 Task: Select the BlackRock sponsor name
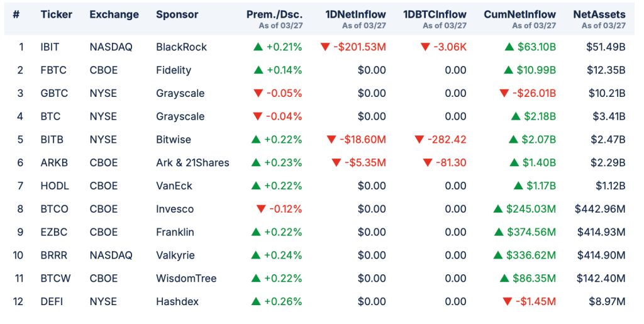181,47
